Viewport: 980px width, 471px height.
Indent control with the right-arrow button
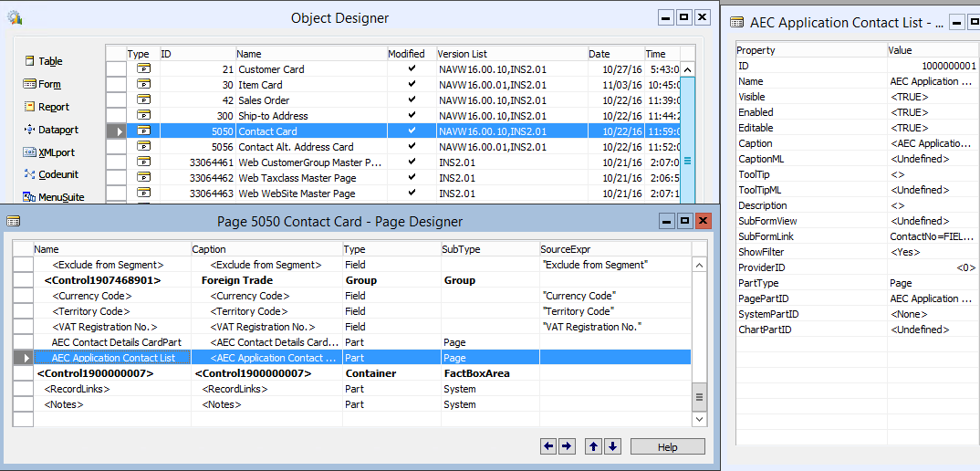[x=567, y=446]
